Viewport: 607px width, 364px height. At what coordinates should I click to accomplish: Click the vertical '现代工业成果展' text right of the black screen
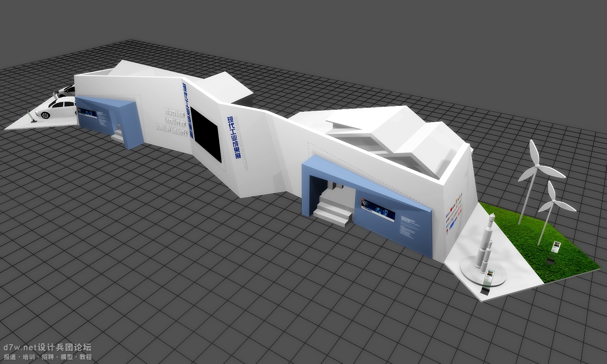click(234, 138)
